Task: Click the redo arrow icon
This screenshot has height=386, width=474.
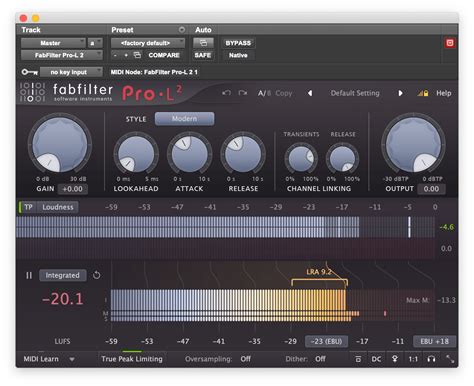Action: point(243,93)
